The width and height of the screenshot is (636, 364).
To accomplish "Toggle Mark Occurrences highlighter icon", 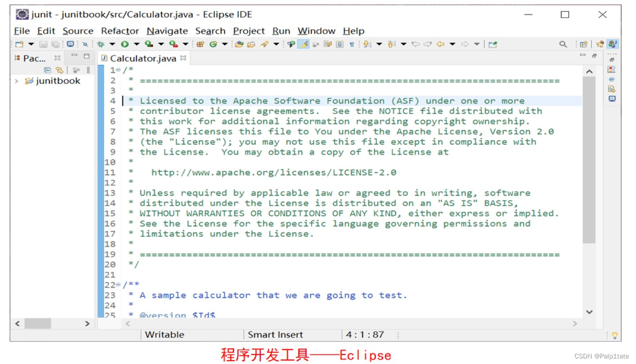I will (x=303, y=44).
